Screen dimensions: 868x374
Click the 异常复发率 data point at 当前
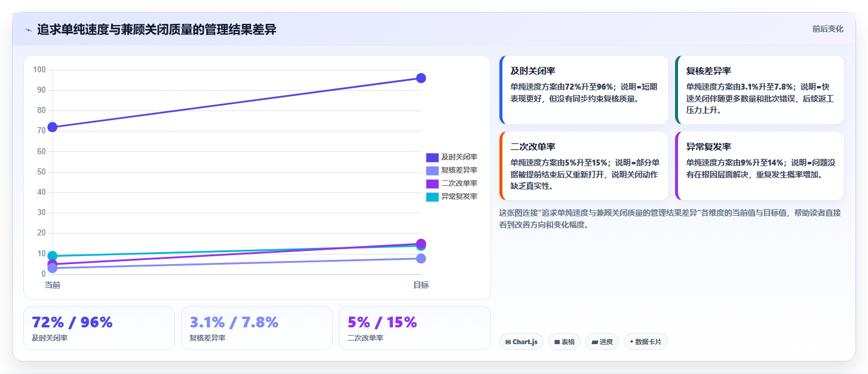[53, 256]
